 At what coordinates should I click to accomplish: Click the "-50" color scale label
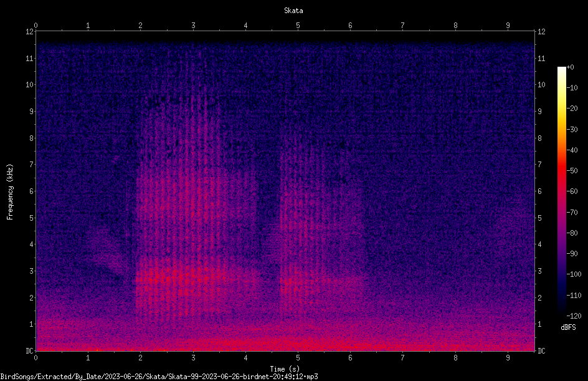coord(572,171)
